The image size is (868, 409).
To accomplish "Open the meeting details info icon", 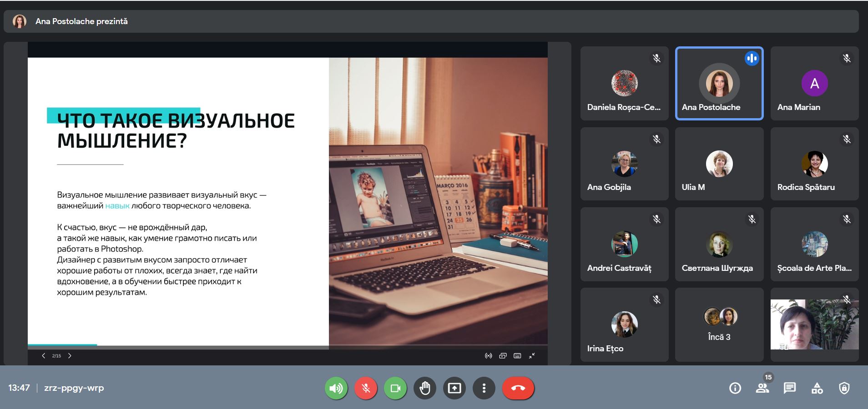I will pyautogui.click(x=735, y=388).
